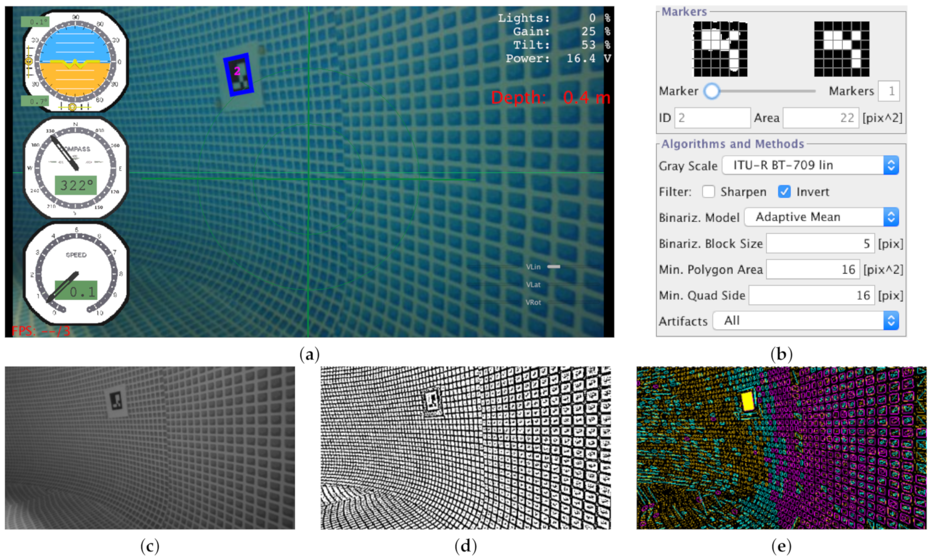Image resolution: width=932 pixels, height=560 pixels.
Task: Click the Min. Polygon Area field
Action: point(813,270)
